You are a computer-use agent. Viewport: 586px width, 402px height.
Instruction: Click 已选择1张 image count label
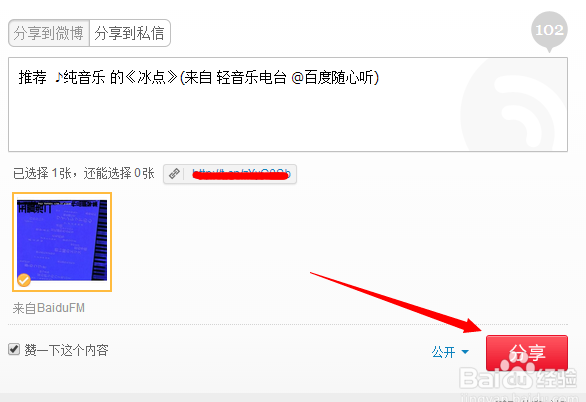(42, 173)
